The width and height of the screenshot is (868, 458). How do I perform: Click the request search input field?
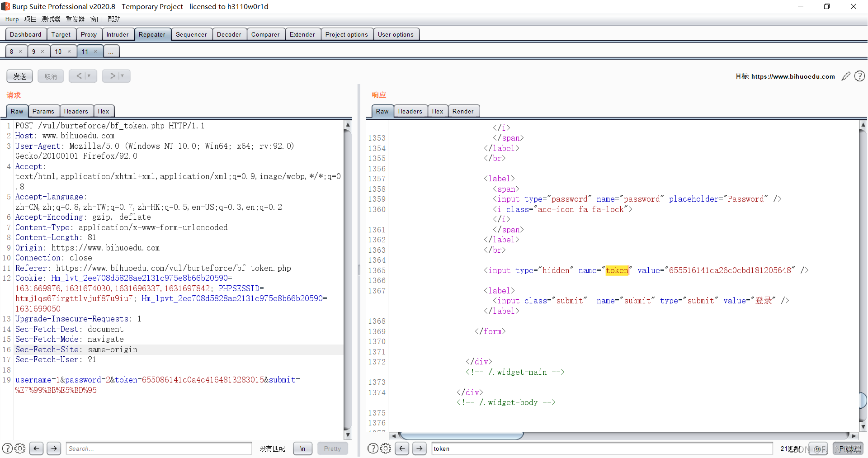point(159,449)
